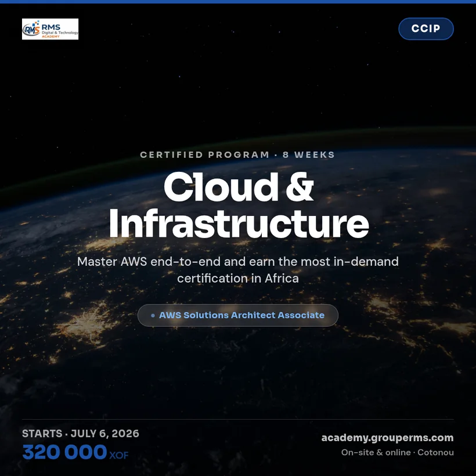Open the academy.grouperms.com link
The width and height of the screenshot is (476, 476).
coord(387,438)
